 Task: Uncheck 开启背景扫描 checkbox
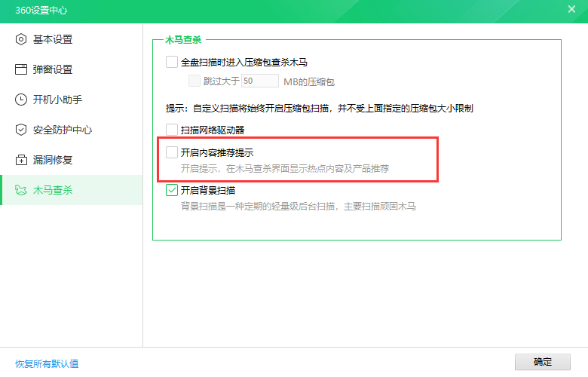pyautogui.click(x=172, y=190)
